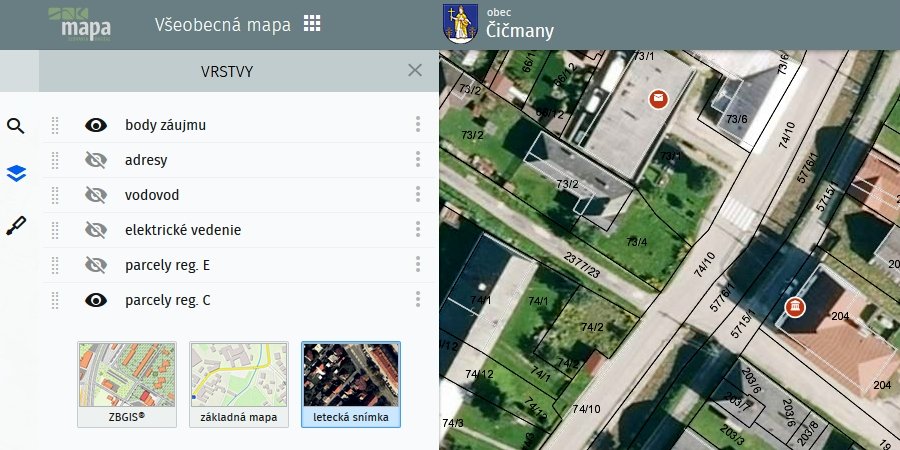This screenshot has width=900, height=450.
Task: Open the search tool in the sidebar
Action: (15, 126)
